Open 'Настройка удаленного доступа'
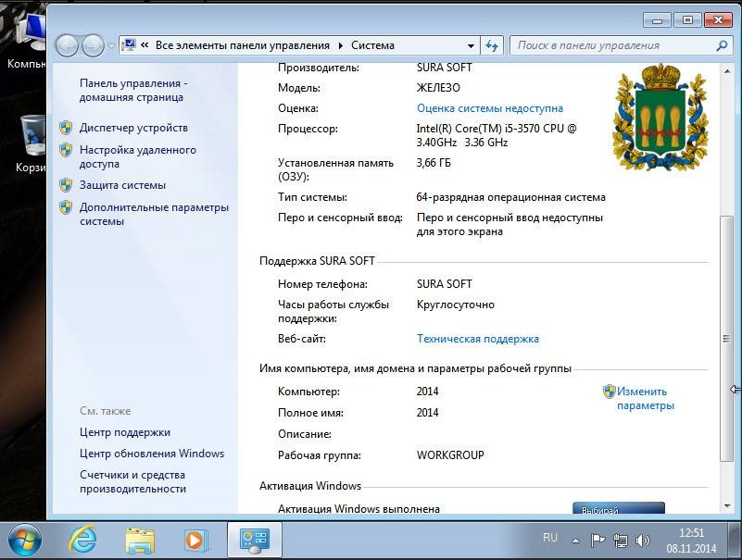Viewport: 742px width, 560px height. (137, 156)
